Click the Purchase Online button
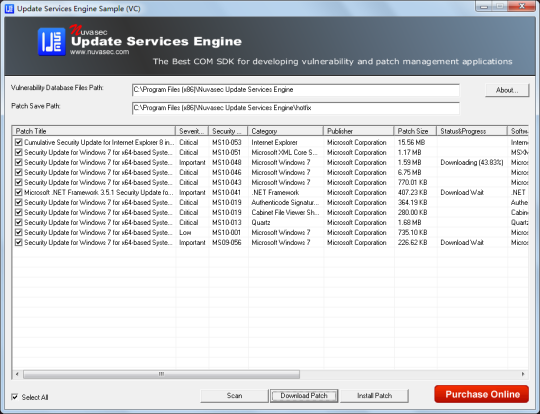This screenshot has height=414, width=540. (482, 394)
